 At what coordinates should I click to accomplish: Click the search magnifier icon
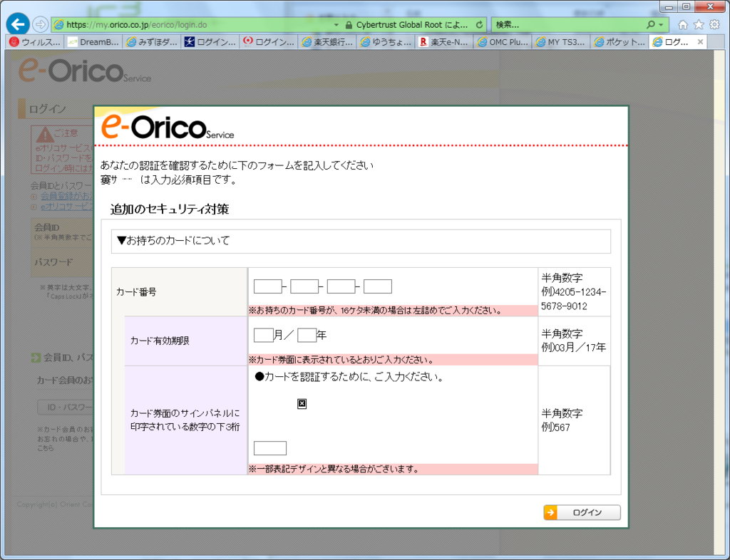click(650, 25)
